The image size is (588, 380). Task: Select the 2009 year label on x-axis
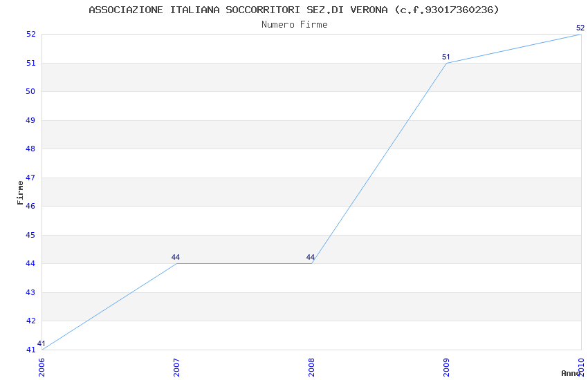pyautogui.click(x=446, y=368)
